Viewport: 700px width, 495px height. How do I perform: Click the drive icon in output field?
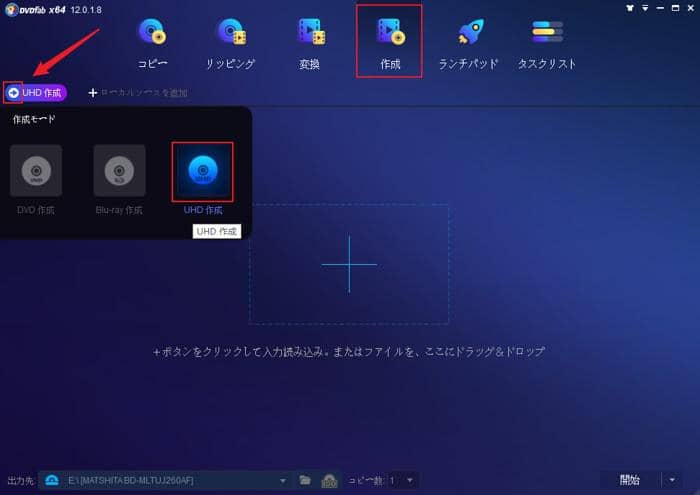coord(52,480)
